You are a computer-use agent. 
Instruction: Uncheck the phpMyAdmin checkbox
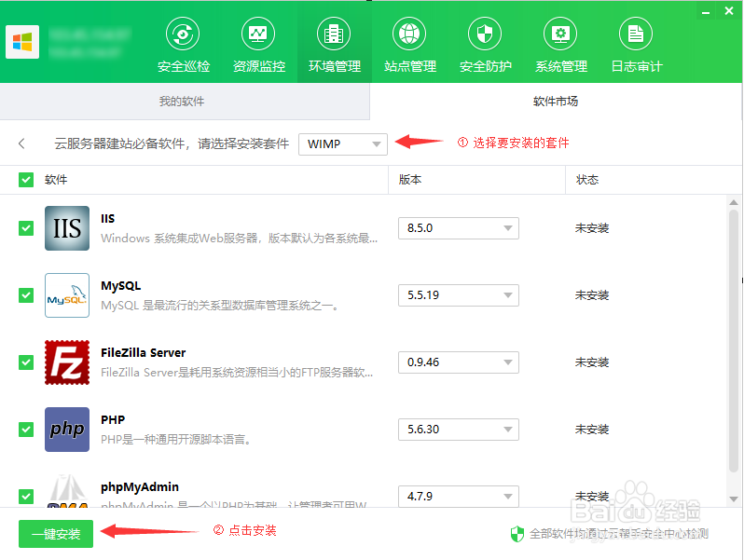pyautogui.click(x=26, y=497)
